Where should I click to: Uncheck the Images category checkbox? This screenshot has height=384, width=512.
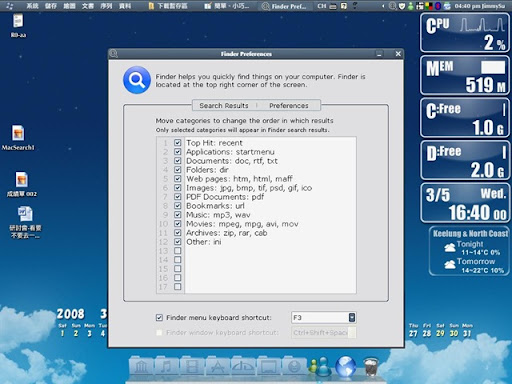(177, 188)
